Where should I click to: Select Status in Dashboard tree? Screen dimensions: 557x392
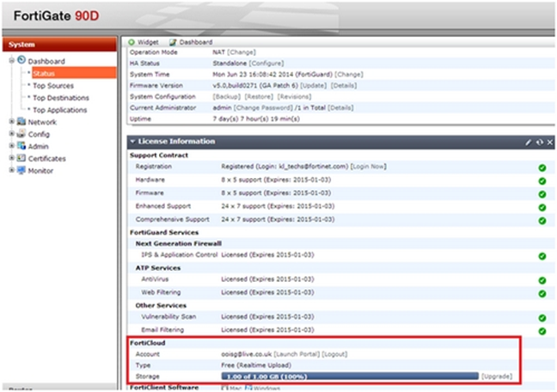(x=74, y=73)
